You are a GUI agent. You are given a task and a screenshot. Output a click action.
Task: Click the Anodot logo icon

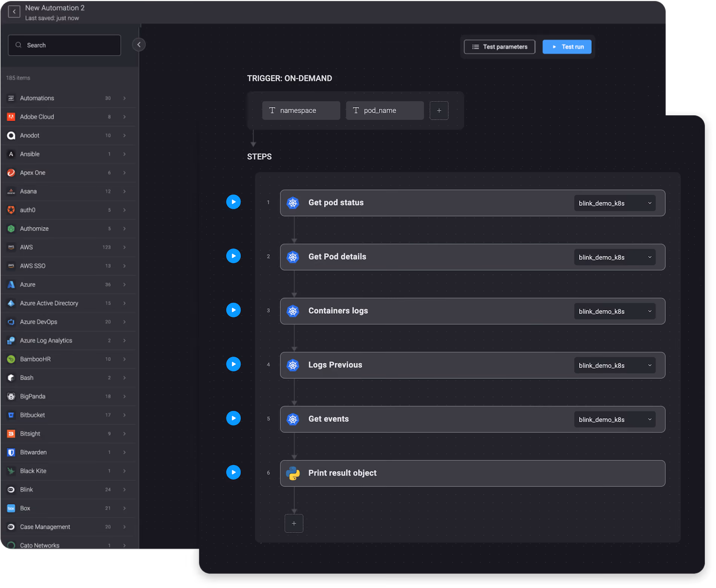(11, 135)
